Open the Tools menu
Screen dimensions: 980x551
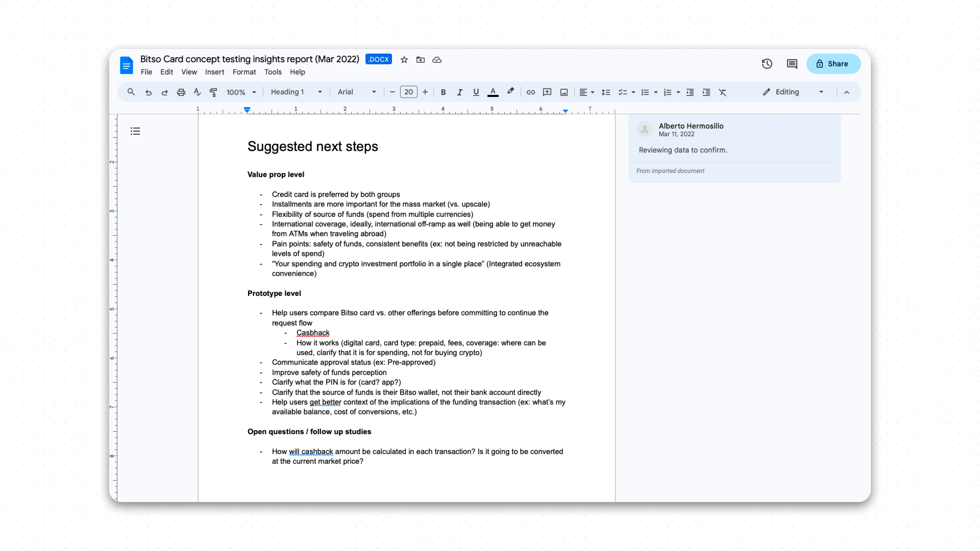pos(273,72)
